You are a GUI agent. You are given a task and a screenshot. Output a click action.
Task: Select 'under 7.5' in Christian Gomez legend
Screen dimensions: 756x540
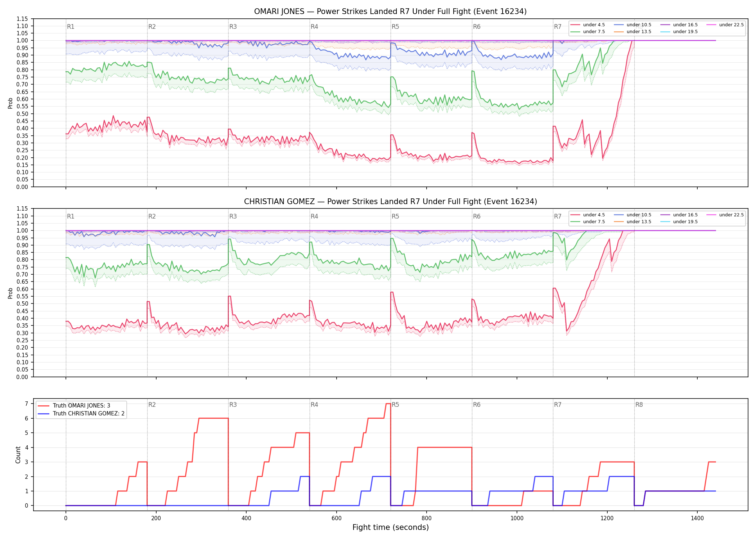pyautogui.click(x=588, y=222)
